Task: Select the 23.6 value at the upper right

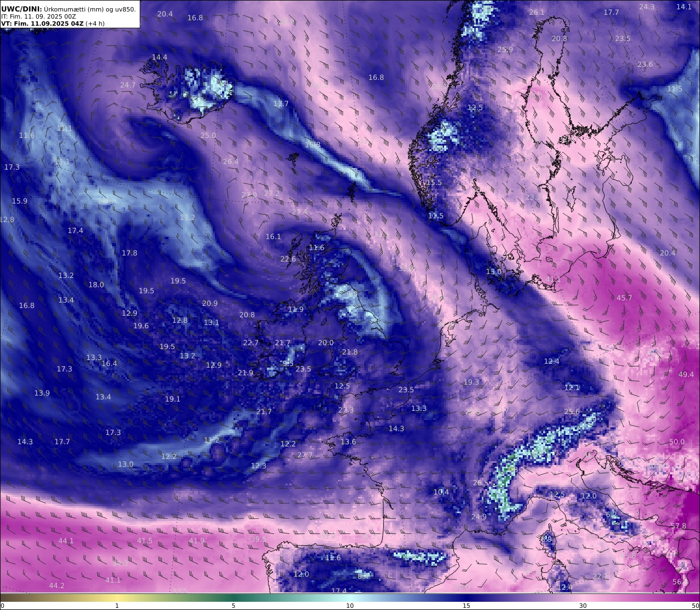Action: (x=645, y=64)
